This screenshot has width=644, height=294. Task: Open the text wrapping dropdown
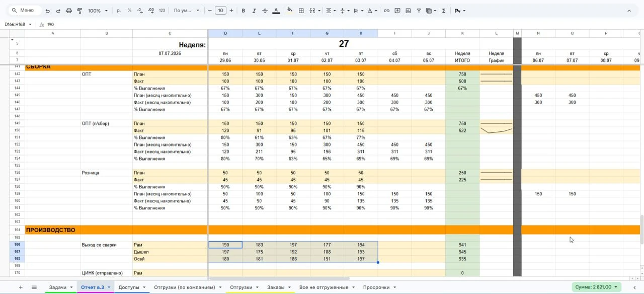(x=359, y=11)
